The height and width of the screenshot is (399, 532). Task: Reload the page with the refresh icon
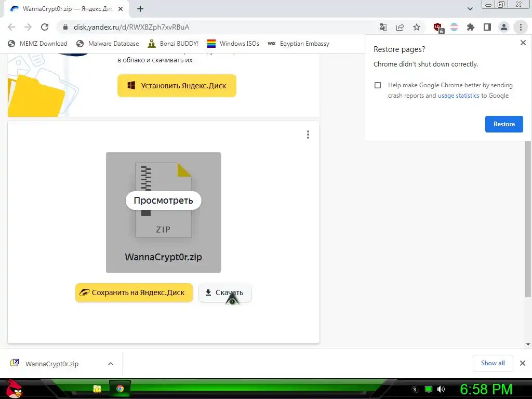point(45,27)
